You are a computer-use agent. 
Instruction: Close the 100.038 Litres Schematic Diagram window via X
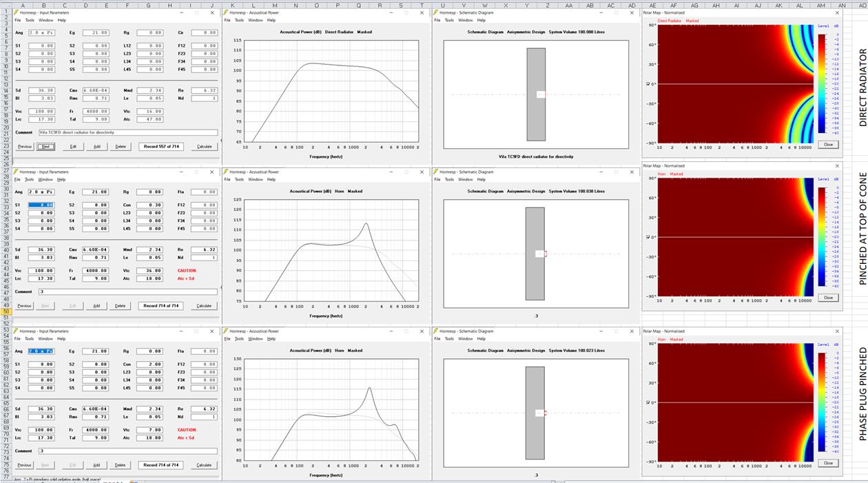pyautogui.click(x=632, y=172)
